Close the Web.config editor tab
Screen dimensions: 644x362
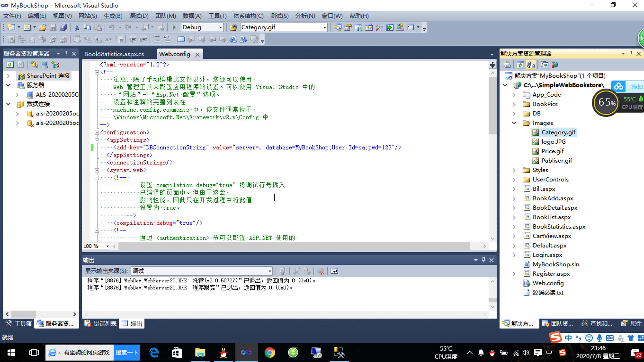tap(197, 54)
